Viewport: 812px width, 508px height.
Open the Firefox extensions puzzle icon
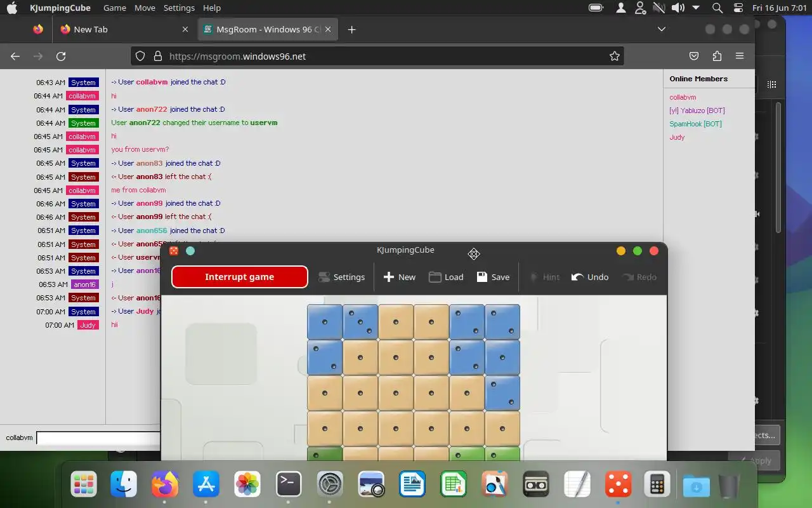717,56
